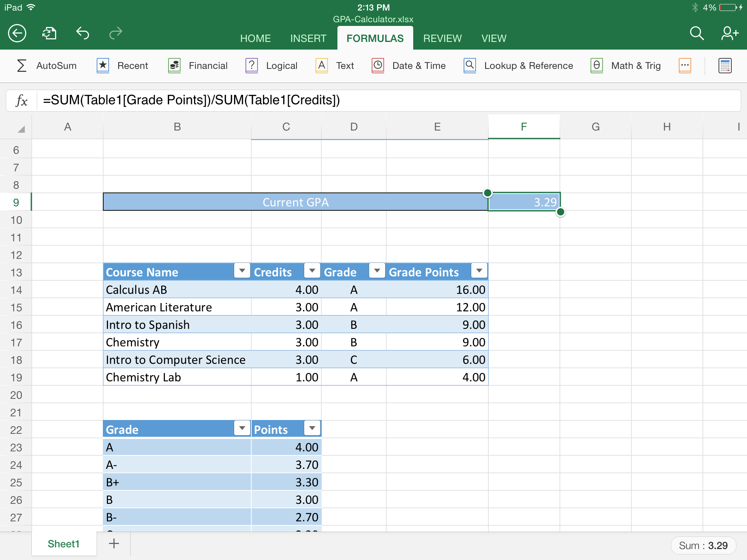Image resolution: width=747 pixels, height=560 pixels.
Task: Click the redo arrow icon
Action: tap(116, 34)
